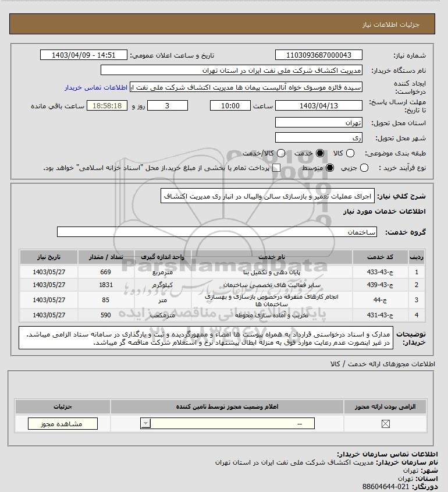448x492 pixels.
Task: Click the ساعت field showing 10:00
Action: tap(230, 106)
